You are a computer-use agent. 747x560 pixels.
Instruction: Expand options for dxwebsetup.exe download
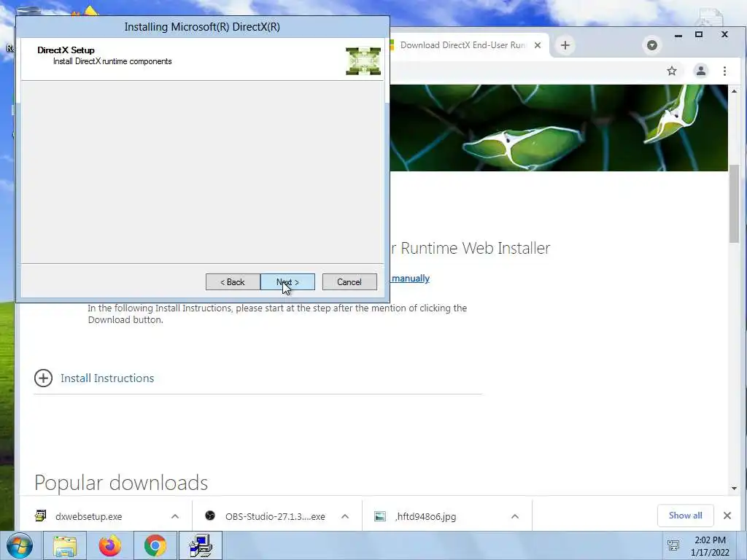pyautogui.click(x=175, y=517)
